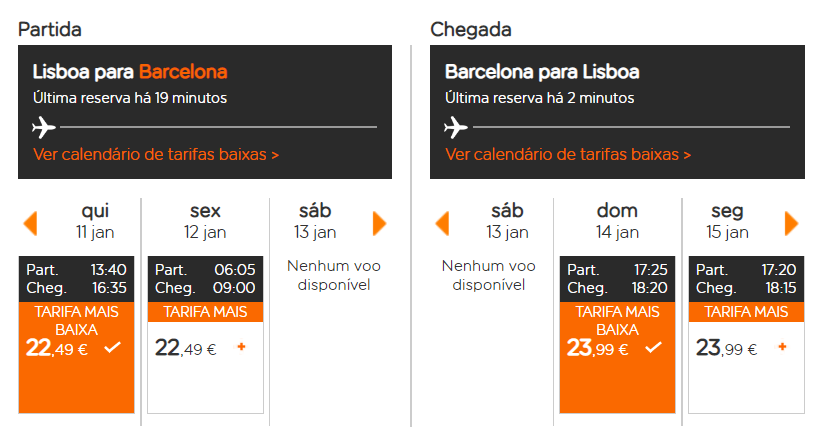Select the 17:20 return flight on 15 jan
Viewport: 824px width, 433px height.
click(x=746, y=335)
